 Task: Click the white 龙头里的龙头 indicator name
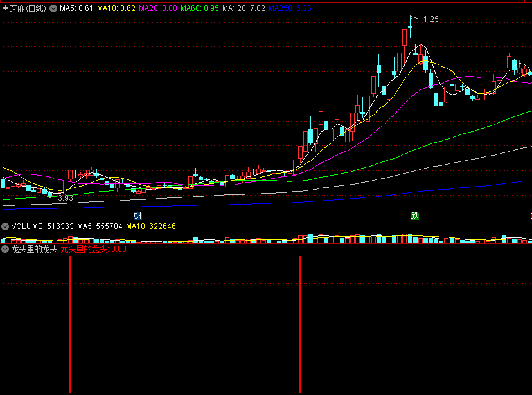tap(34, 250)
